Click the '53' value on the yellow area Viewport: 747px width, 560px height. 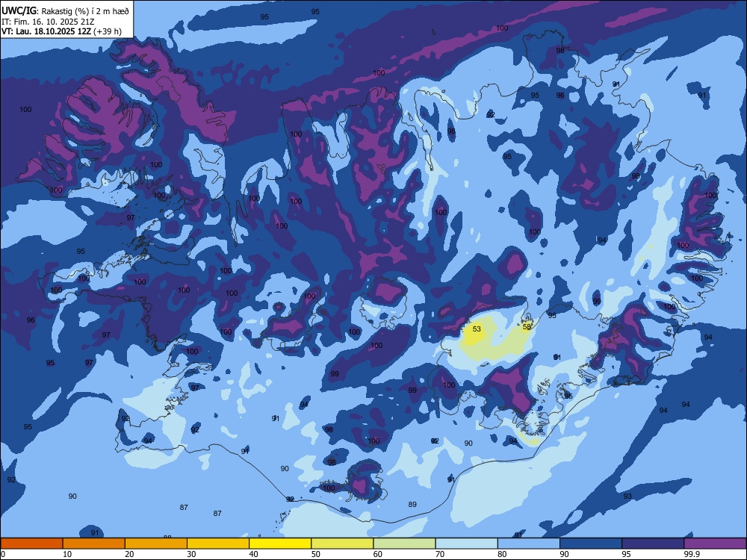[477, 329]
